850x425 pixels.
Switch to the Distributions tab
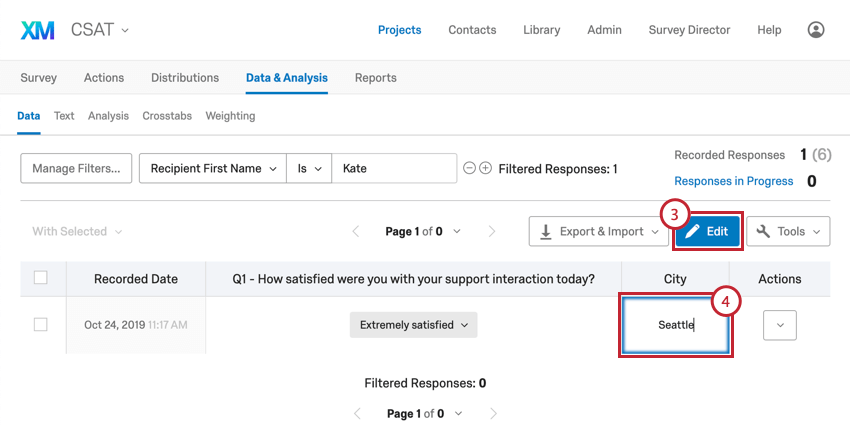tap(185, 78)
